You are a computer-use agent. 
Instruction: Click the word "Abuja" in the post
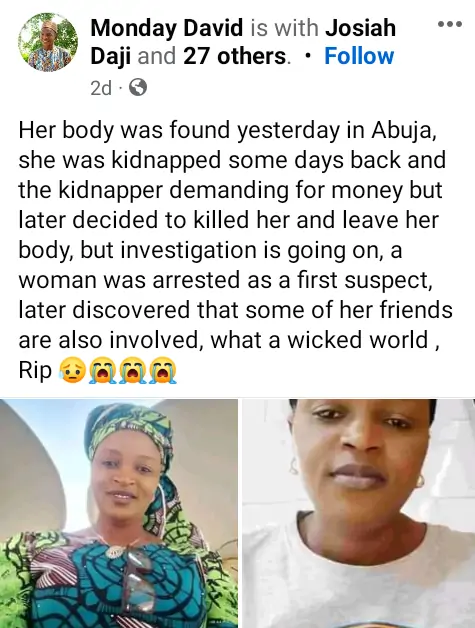click(x=401, y=132)
